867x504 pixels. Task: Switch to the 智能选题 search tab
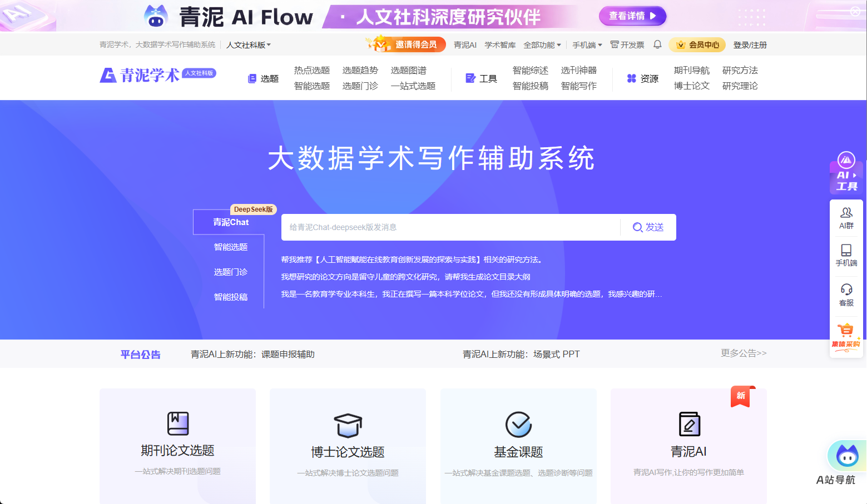point(231,247)
